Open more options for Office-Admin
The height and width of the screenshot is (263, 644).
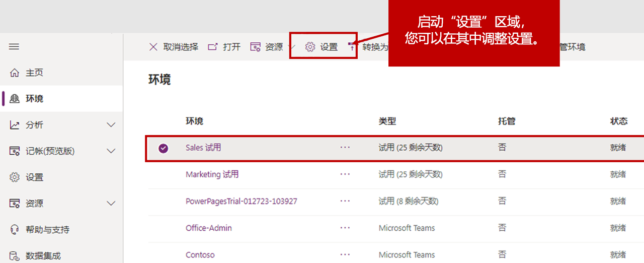click(345, 228)
